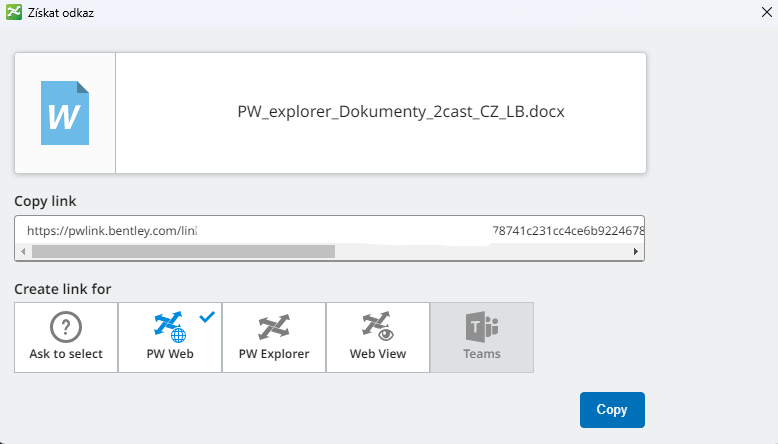The image size is (778, 444).
Task: Click the Microsoft Teams logo icon
Action: (481, 326)
